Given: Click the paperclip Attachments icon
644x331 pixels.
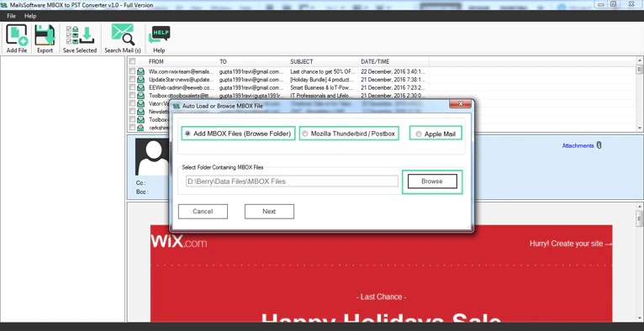Looking at the screenshot, I should tap(599, 145).
